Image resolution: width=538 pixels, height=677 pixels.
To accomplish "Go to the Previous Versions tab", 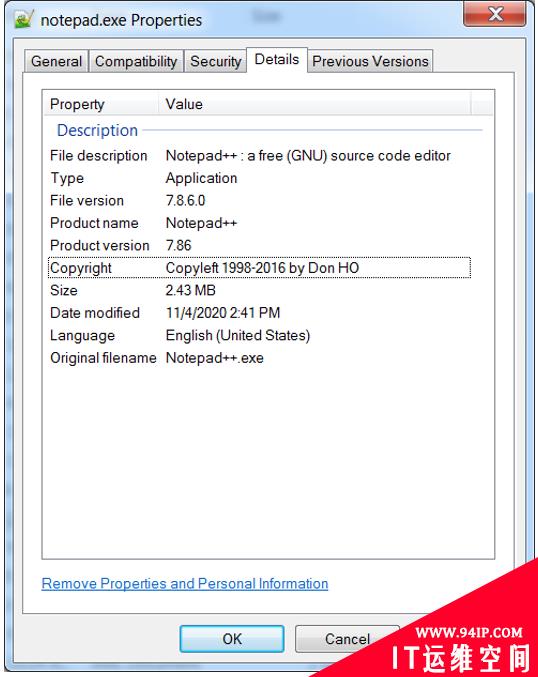I will [370, 61].
